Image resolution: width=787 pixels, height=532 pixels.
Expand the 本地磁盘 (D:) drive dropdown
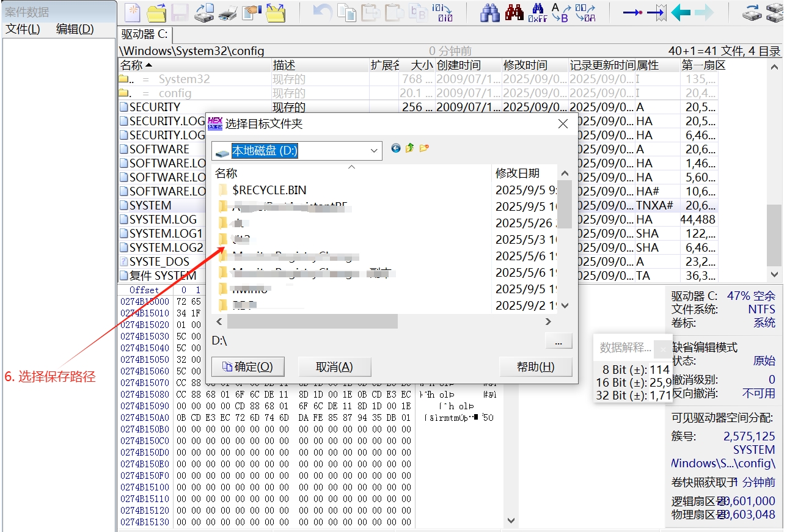click(374, 151)
